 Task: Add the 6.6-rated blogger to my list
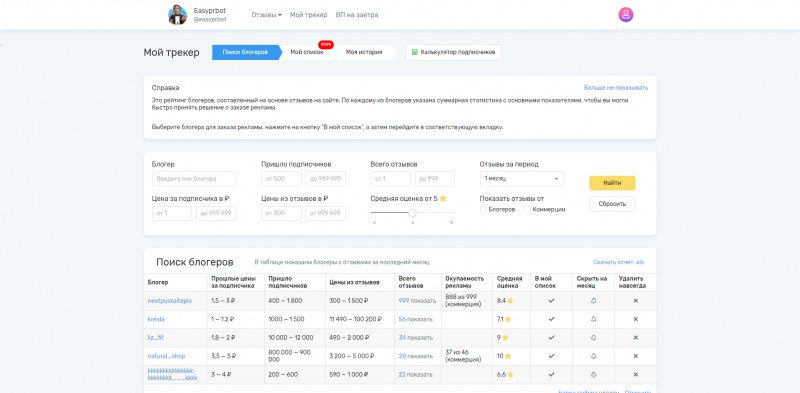(x=551, y=374)
